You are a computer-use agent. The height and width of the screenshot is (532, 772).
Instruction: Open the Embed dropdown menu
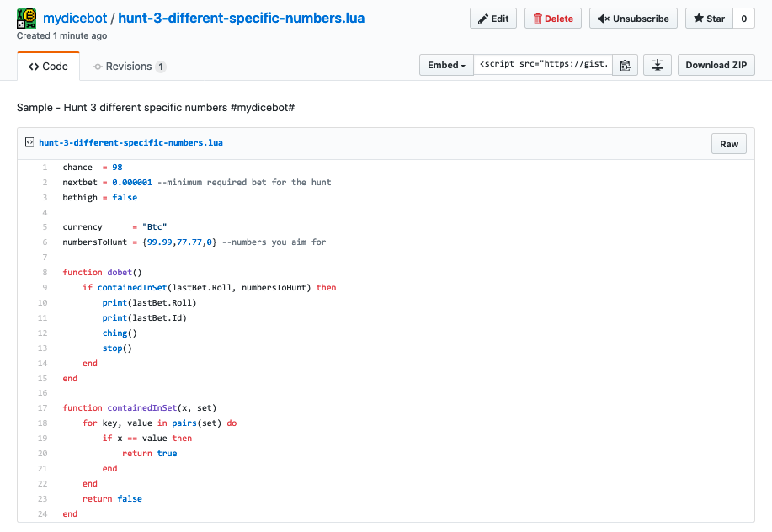click(446, 65)
